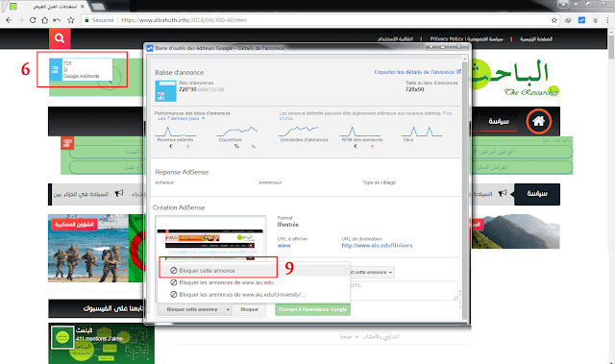Go back using the browser back arrow
Viewport: 615px width, 364px height.
click(x=9, y=20)
